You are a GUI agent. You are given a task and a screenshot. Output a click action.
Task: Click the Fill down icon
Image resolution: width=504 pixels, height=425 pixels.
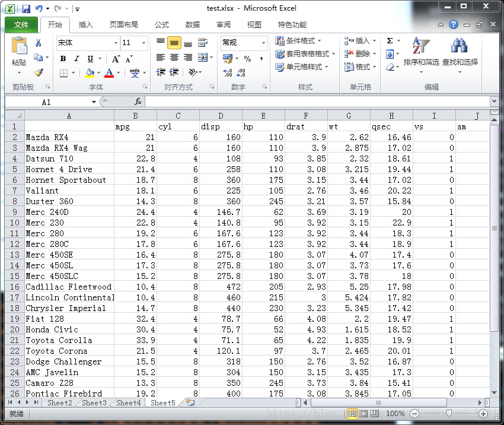390,54
